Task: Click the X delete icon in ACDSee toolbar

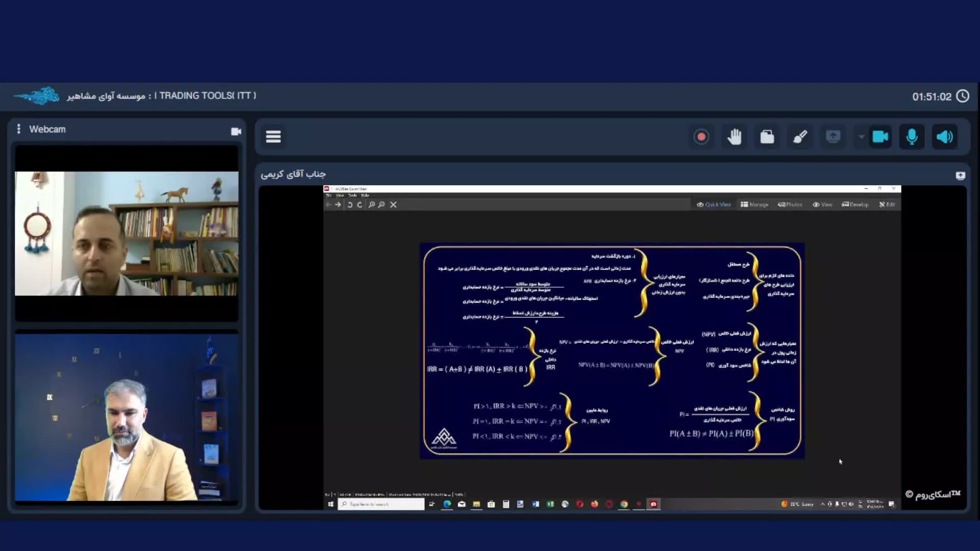Action: point(393,205)
